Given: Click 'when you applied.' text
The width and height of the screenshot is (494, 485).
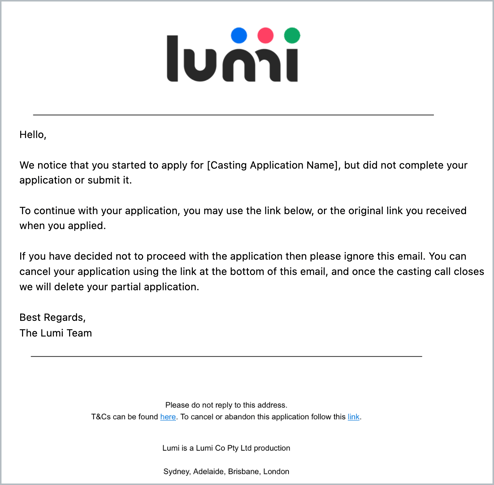Looking at the screenshot, I should click(63, 226).
